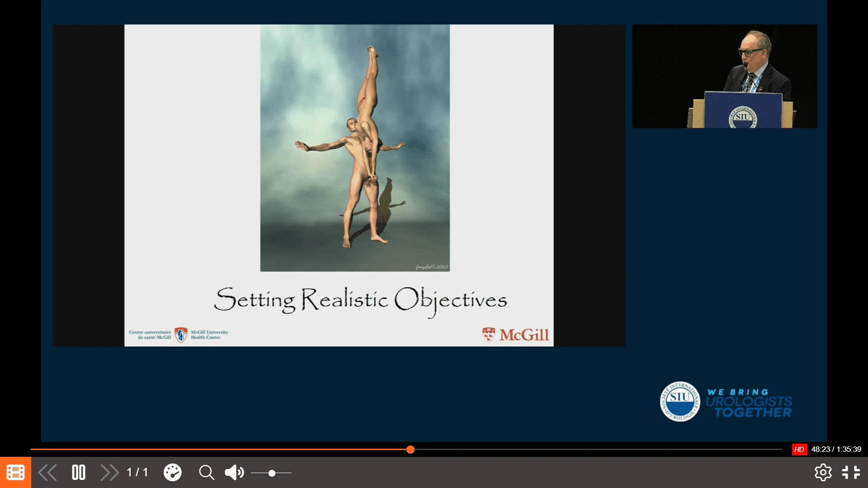The height and width of the screenshot is (488, 868).
Task: Click the 48:23 / 1:35:39 time display
Action: [836, 450]
